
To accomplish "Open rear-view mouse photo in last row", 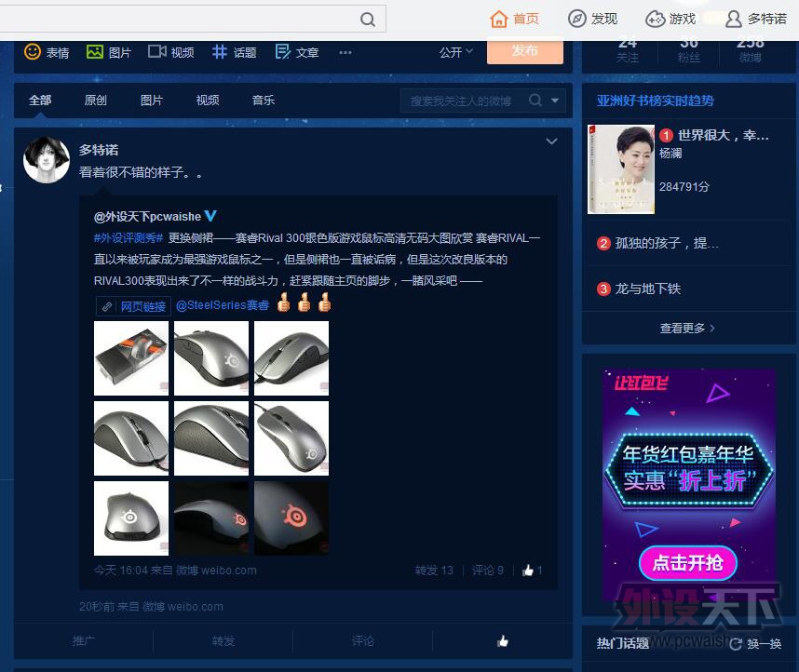I will point(131,518).
